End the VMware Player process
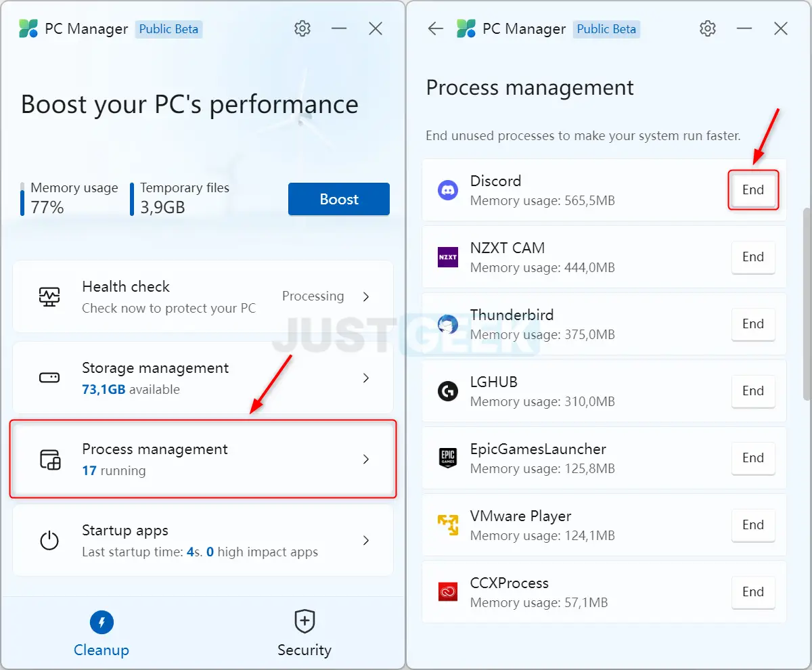This screenshot has width=812, height=670. coord(753,525)
